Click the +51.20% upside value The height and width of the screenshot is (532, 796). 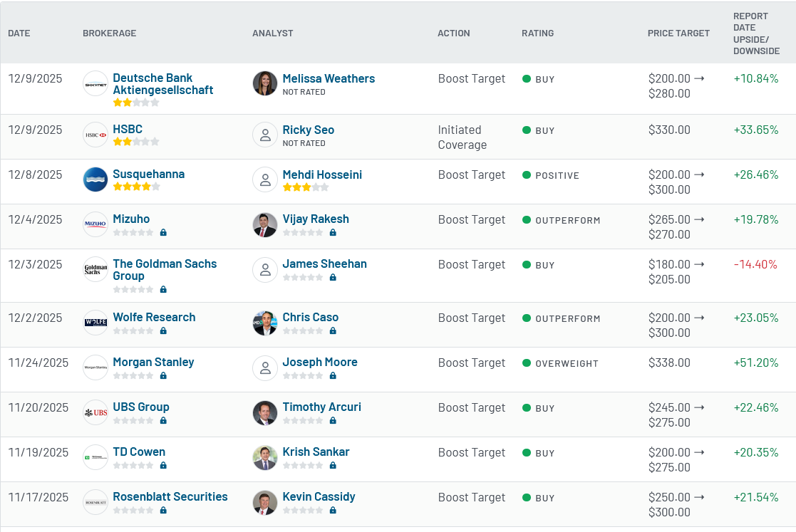click(x=756, y=363)
